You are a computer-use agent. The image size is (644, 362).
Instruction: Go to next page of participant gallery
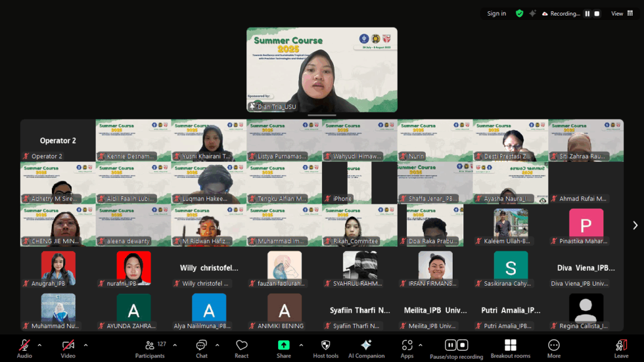click(x=635, y=225)
